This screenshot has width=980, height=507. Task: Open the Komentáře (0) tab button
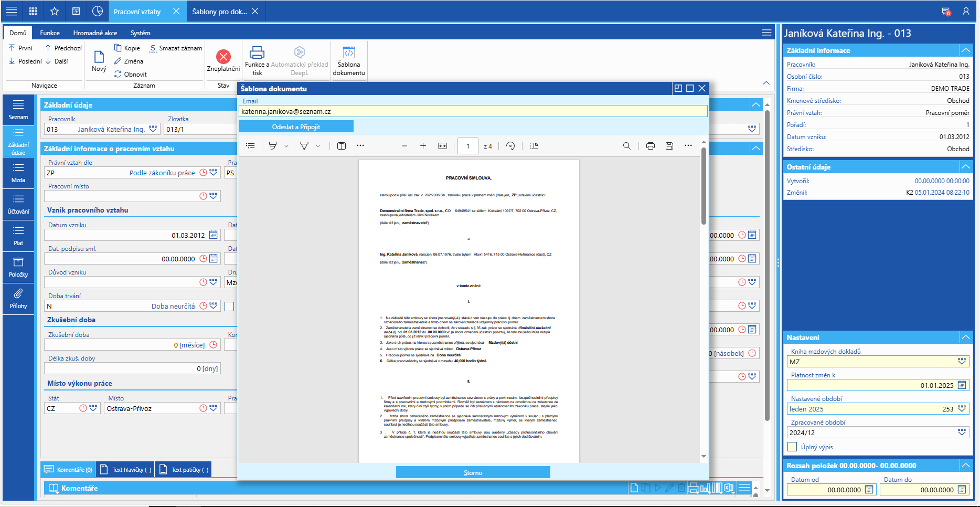tap(68, 469)
